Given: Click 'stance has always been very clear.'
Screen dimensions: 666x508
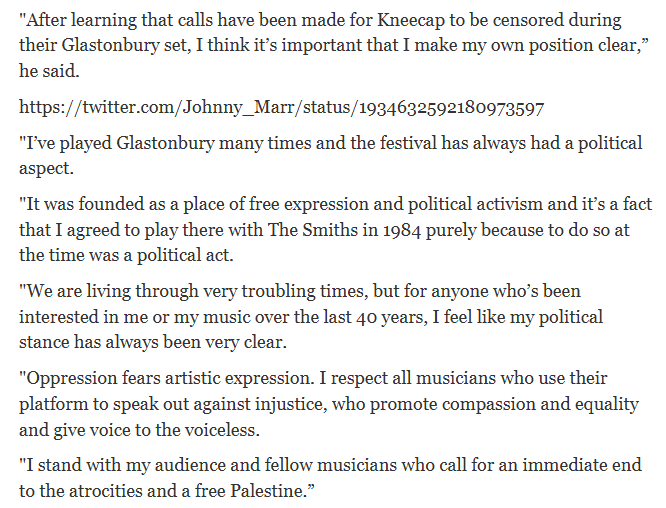Looking at the screenshot, I should [153, 342].
